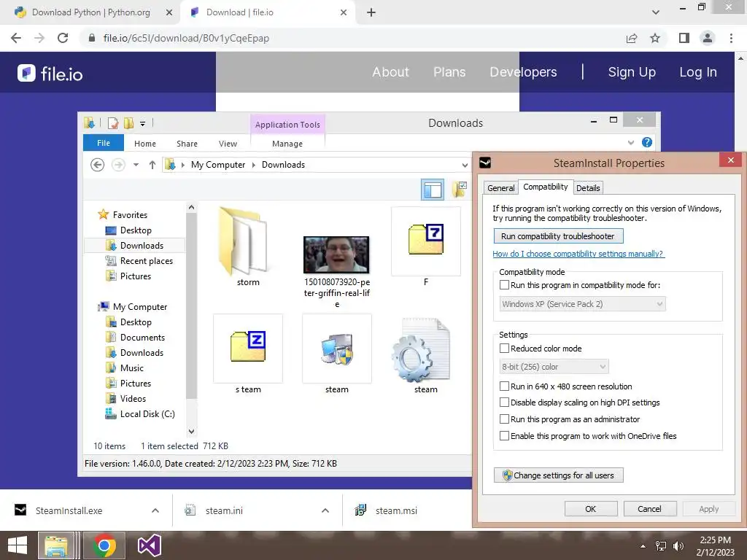This screenshot has height=560, width=747.
Task: Expand the Explorer ribbon chevron
Action: tap(631, 142)
